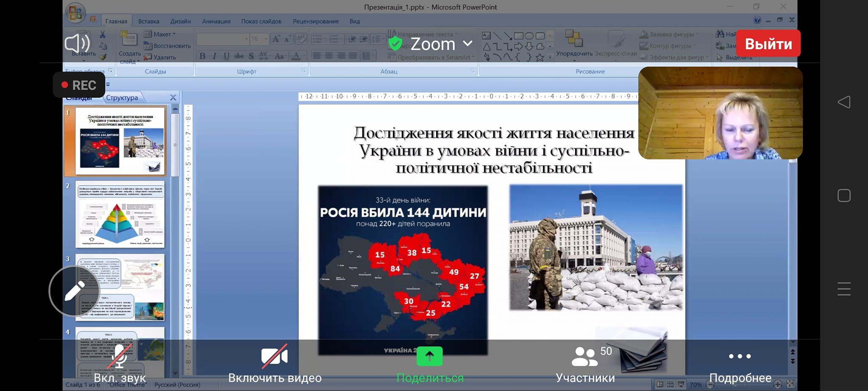Click the font color A swatch
The height and width of the screenshot is (391, 868).
coord(296,56)
